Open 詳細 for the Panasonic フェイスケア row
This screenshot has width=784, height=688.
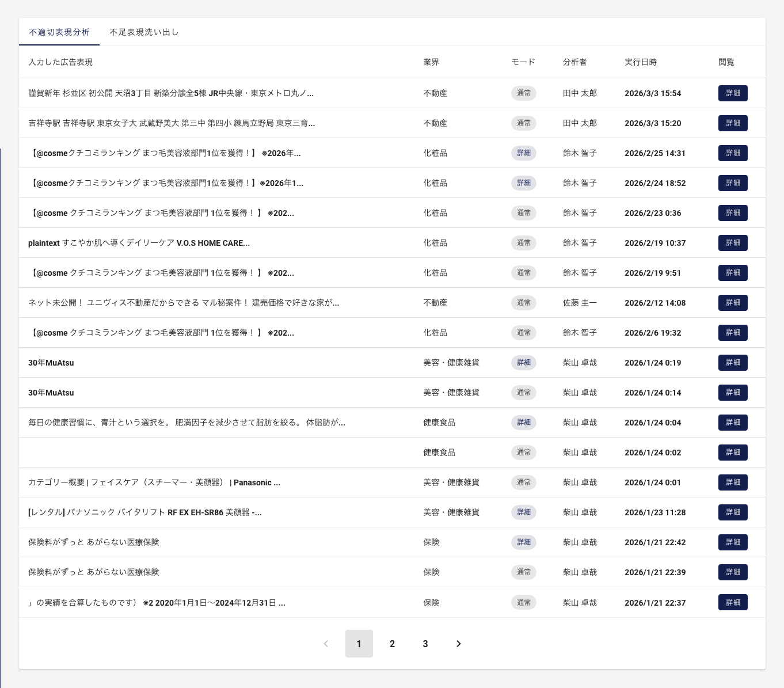click(733, 482)
